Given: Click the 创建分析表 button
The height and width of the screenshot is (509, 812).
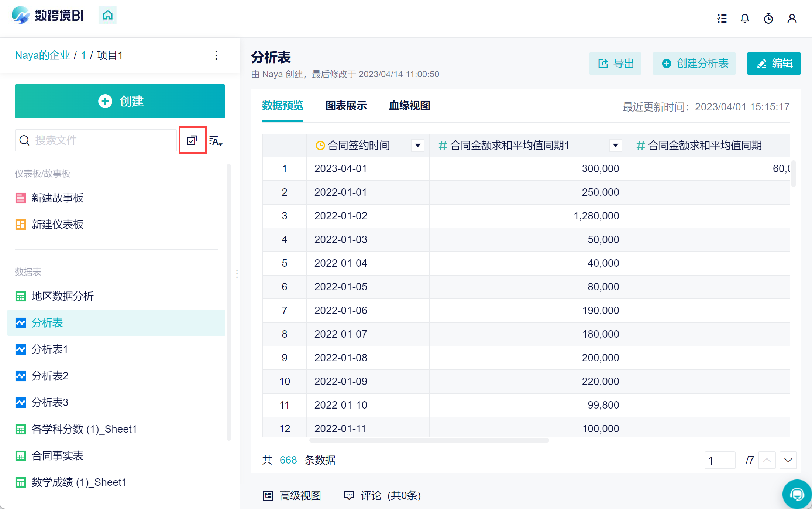Looking at the screenshot, I should pyautogui.click(x=694, y=64).
